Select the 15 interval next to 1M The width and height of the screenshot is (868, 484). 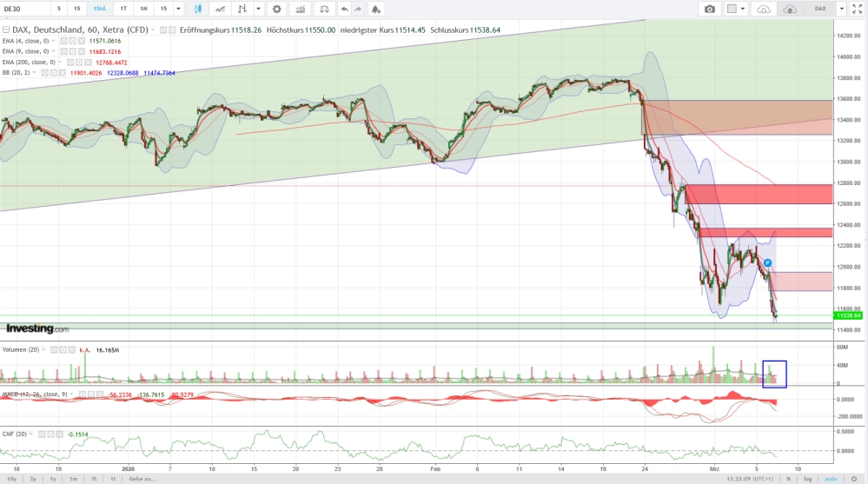164,9
